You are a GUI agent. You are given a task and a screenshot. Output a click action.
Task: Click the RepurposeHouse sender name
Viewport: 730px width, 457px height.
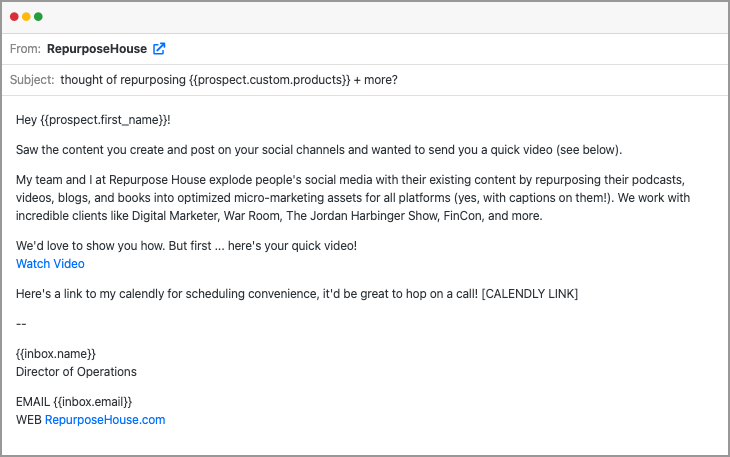click(96, 48)
